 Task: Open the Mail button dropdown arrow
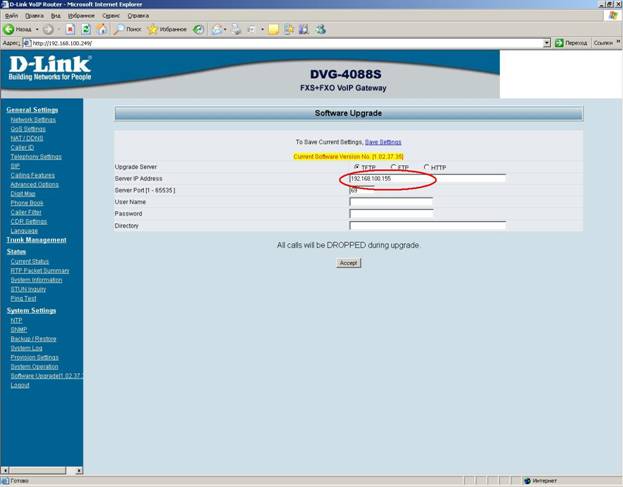pos(225,29)
